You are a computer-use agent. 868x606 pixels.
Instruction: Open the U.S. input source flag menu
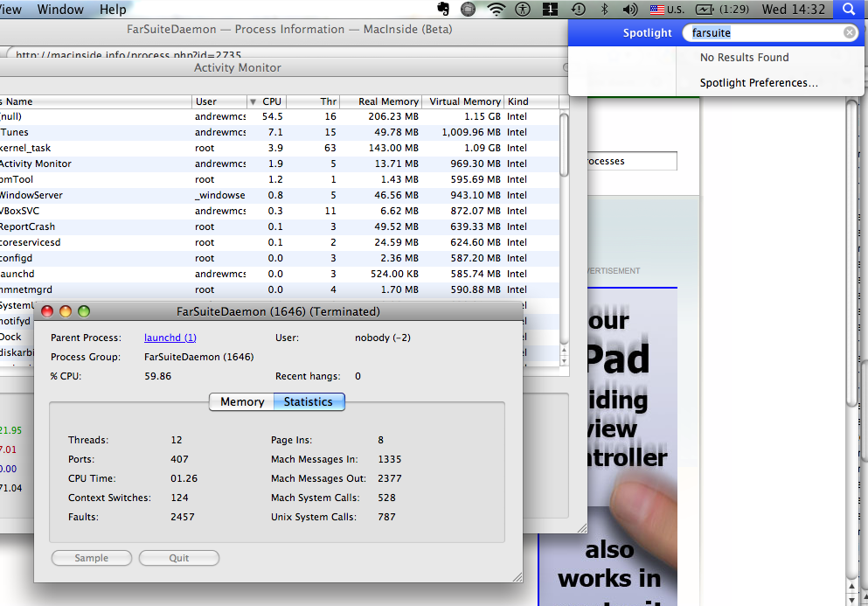point(666,10)
